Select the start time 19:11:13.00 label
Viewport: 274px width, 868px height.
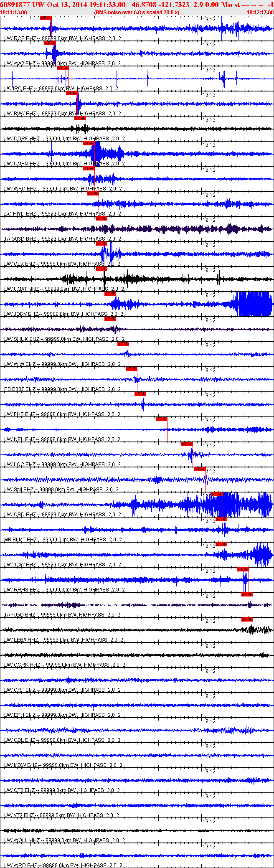pos(13,13)
